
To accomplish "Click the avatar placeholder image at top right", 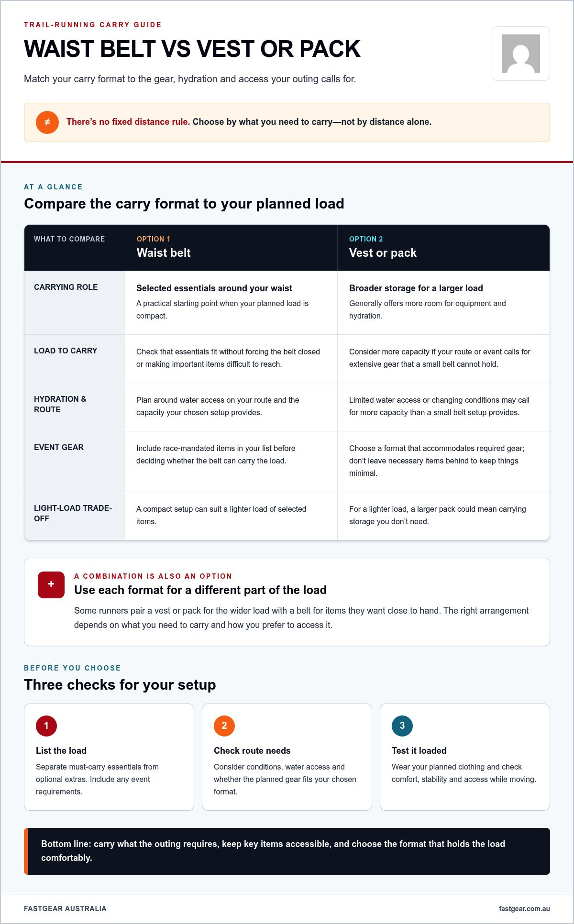I will (521, 54).
